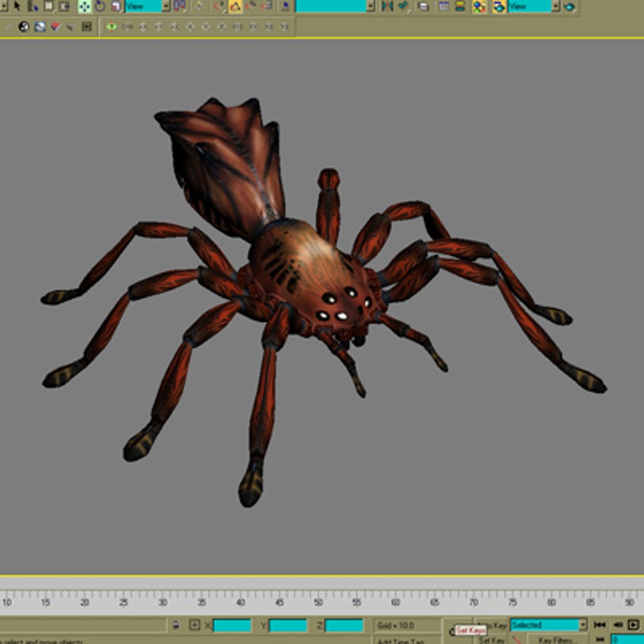Viewport: 644px width, 644px height.
Task: Click the Align tool icon
Action: pos(404,6)
